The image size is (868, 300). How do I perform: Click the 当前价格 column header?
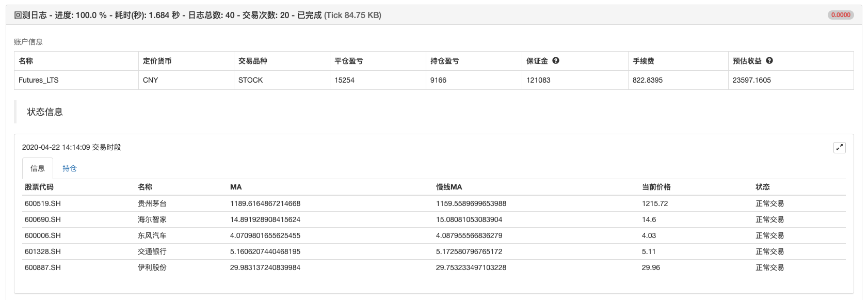coord(656,187)
